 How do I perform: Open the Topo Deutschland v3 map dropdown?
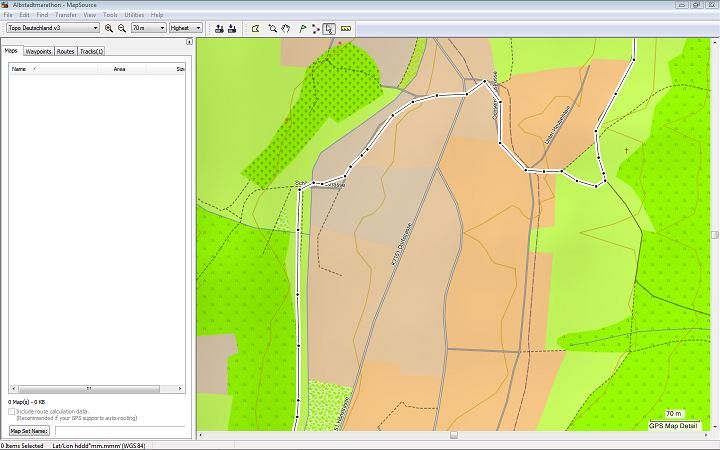tap(95, 28)
